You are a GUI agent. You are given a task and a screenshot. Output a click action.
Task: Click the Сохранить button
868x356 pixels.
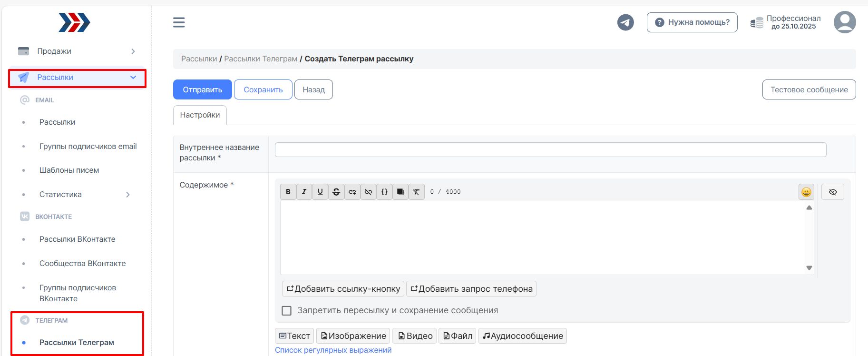263,89
